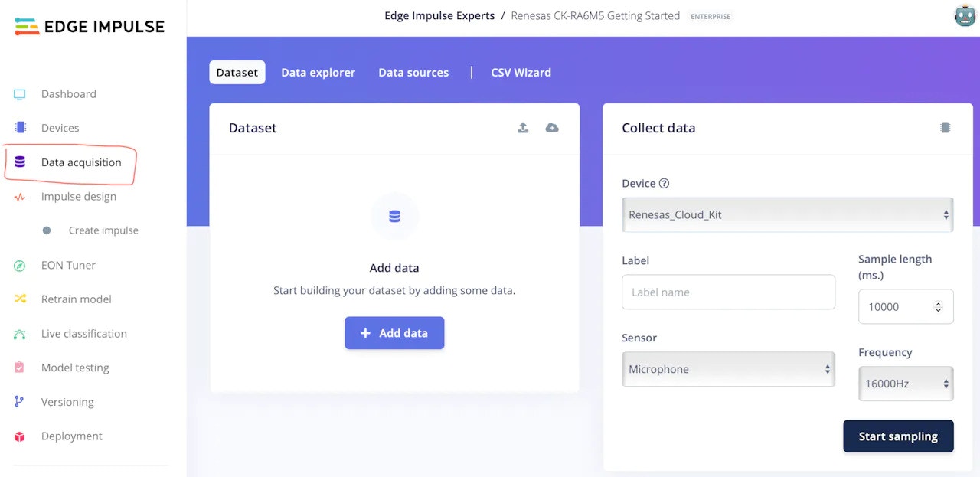Click the Create impulse dot icon
The image size is (980, 477).
click(x=47, y=230)
